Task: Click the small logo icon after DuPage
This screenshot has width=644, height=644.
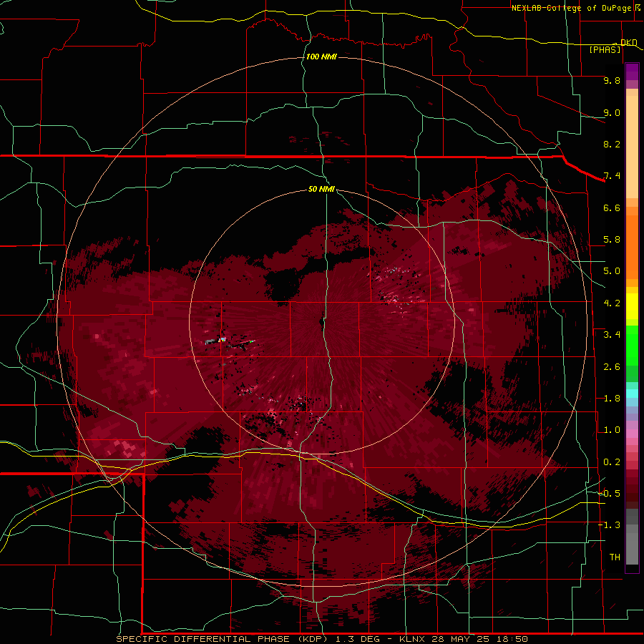Action: (638, 7)
